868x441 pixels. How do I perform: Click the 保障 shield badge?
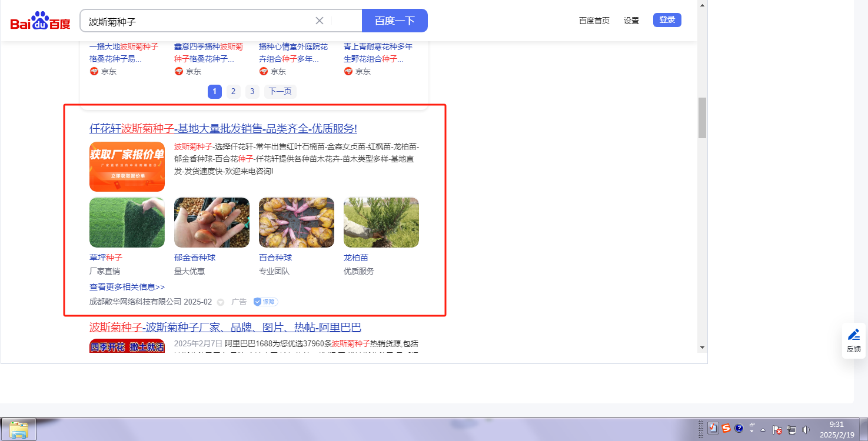pyautogui.click(x=265, y=302)
